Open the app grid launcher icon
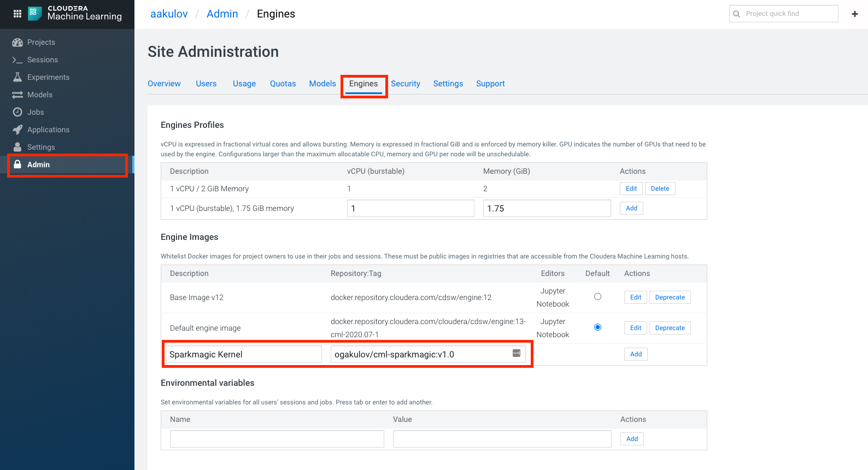Viewport: 868px width, 470px height. [x=17, y=14]
